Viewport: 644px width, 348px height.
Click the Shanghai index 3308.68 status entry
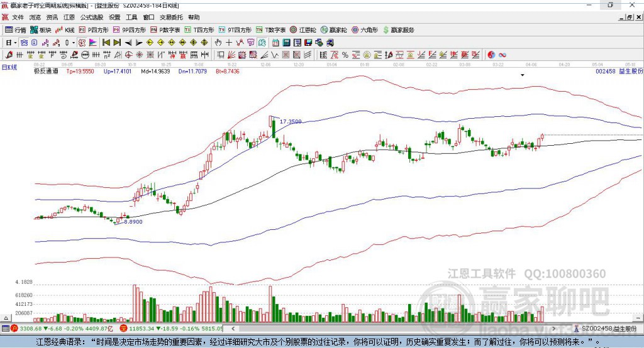(x=62, y=329)
